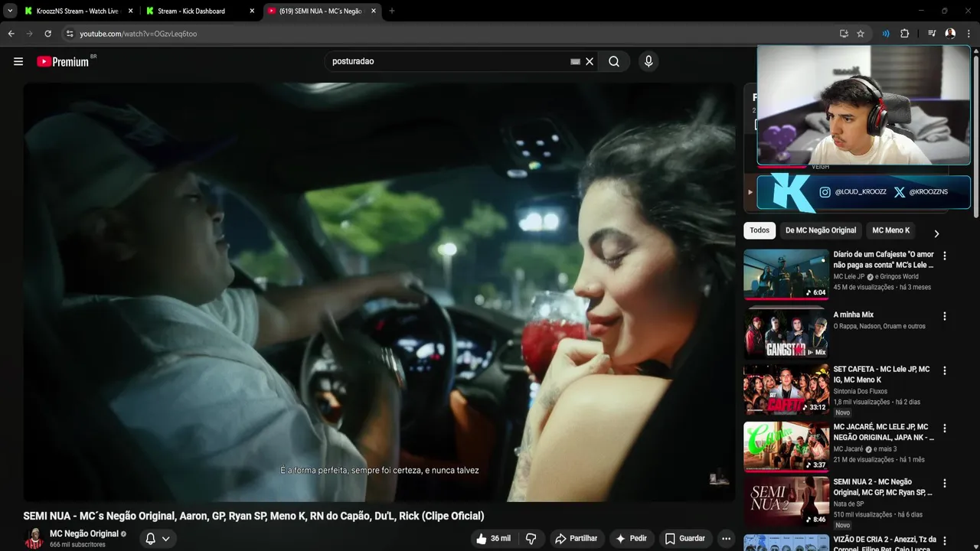This screenshot has width=980, height=551.
Task: Click the 666 mil subscritores text
Action: coord(77,545)
